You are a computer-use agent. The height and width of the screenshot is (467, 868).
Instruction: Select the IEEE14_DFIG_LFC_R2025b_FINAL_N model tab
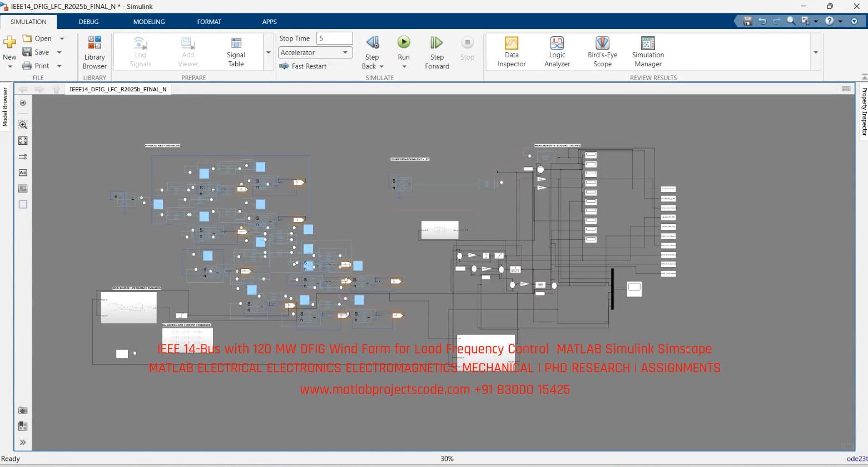[x=118, y=89]
